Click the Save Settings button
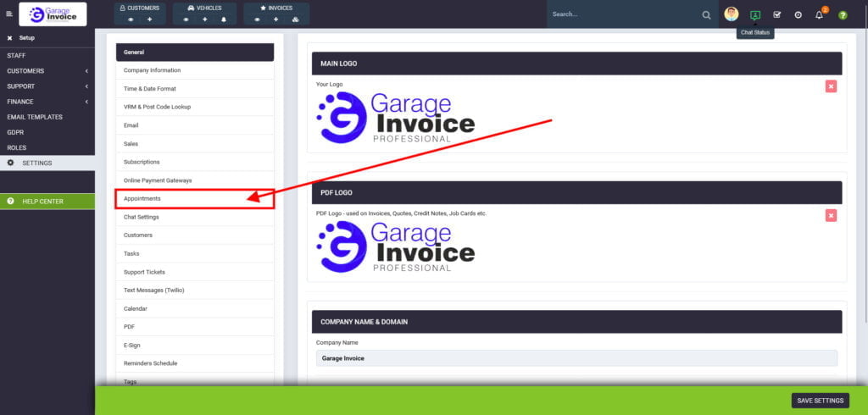This screenshot has height=415, width=868. click(x=820, y=401)
